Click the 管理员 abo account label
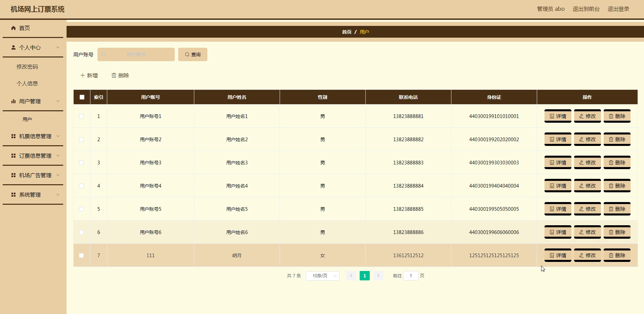Screen dimensions: 644x314 click(551, 9)
